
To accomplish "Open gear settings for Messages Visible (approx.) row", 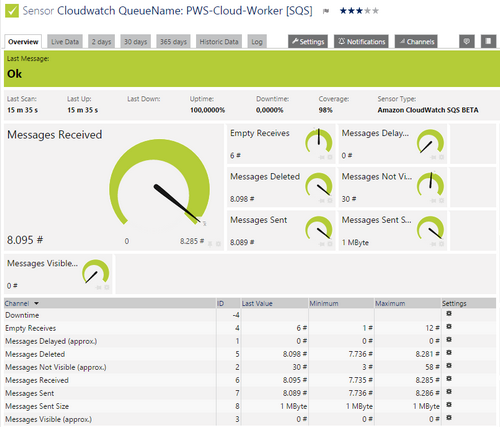I will tap(449, 418).
